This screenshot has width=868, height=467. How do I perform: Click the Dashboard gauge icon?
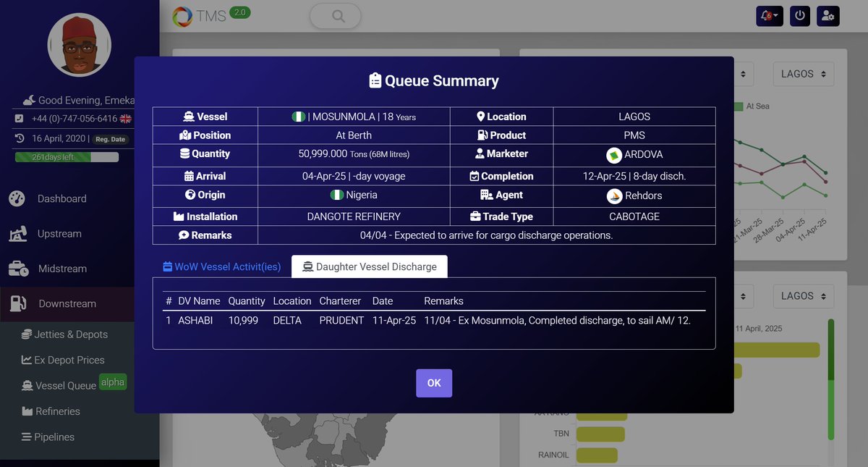[17, 198]
